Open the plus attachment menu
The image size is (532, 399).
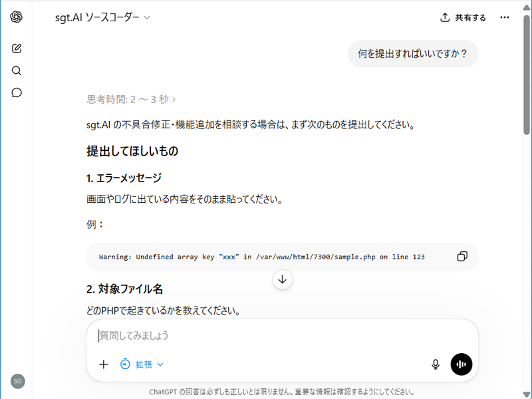click(104, 364)
